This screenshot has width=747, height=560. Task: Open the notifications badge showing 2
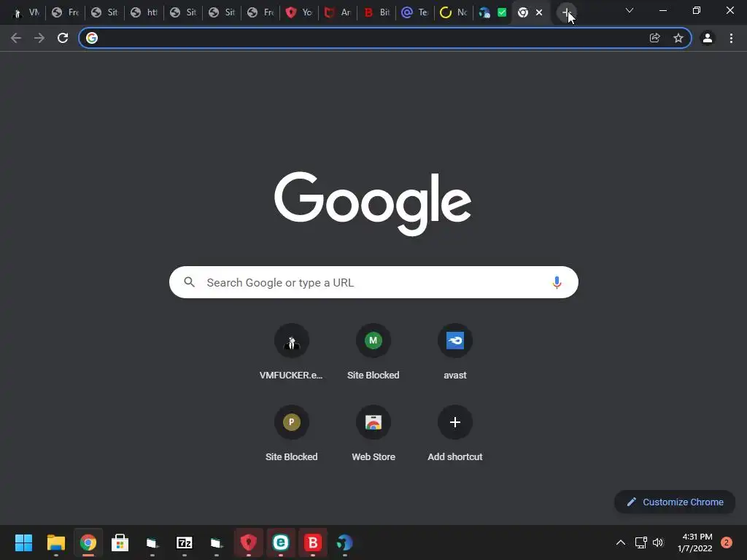[727, 542]
